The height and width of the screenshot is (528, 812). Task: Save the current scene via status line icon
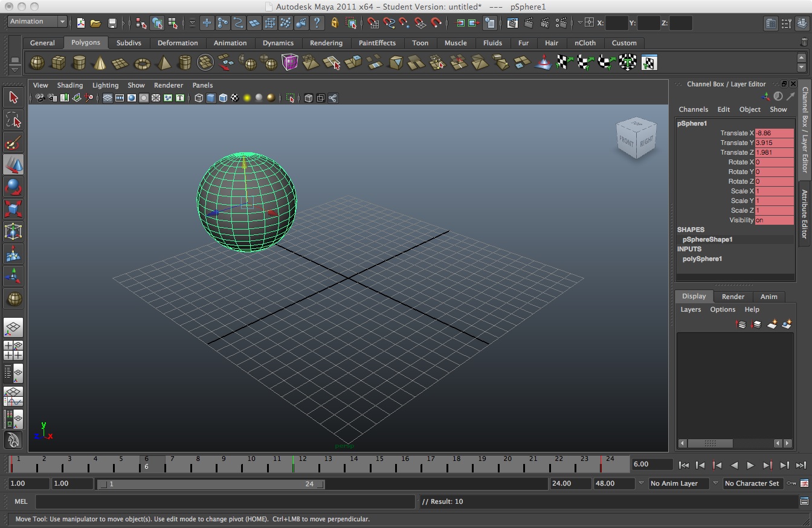[112, 23]
